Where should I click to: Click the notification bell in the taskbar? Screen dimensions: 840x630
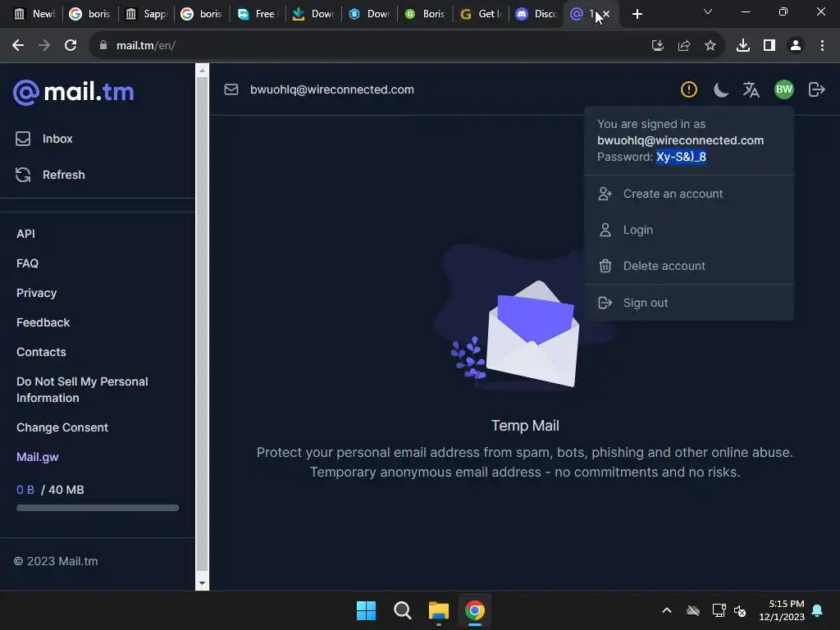tap(818, 610)
